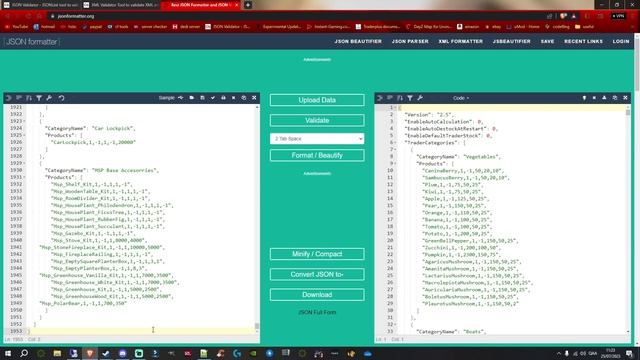Collapse fold arrow at line 1923 left editor
The width and height of the screenshot is (640, 360).
(24, 121)
